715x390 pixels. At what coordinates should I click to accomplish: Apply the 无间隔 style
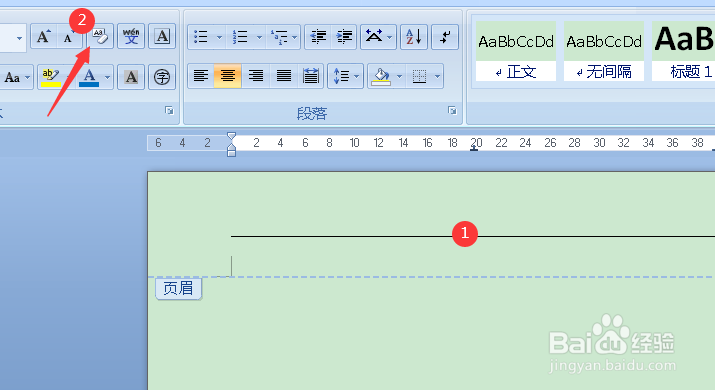604,51
